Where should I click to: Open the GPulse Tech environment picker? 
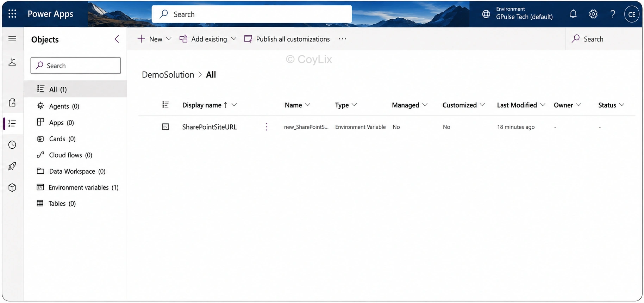click(x=518, y=13)
